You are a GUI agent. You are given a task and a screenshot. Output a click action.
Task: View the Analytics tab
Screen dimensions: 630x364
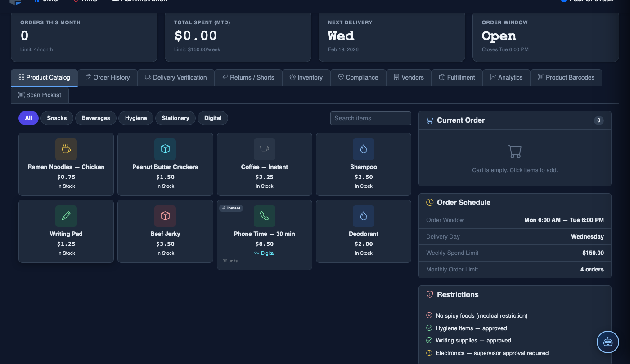pos(507,78)
